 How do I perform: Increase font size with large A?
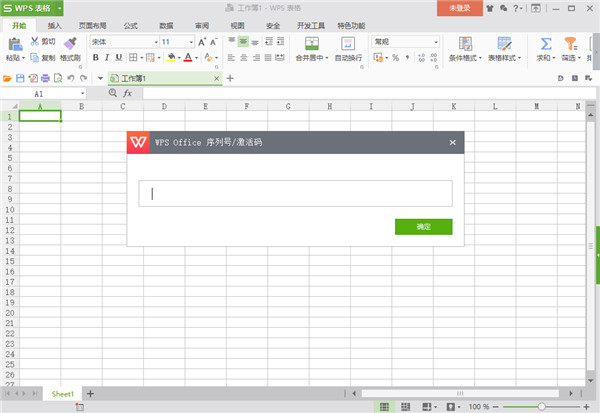click(x=202, y=42)
